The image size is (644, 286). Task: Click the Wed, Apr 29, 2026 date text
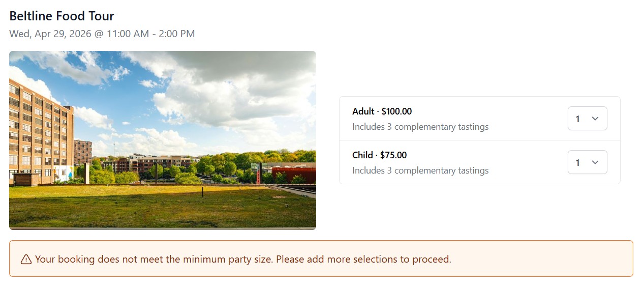pyautogui.click(x=50, y=34)
